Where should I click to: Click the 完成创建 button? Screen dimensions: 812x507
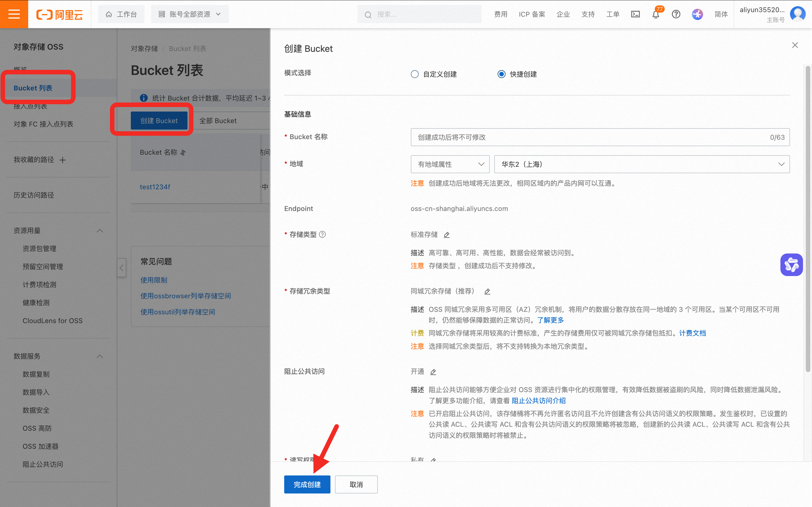click(307, 484)
